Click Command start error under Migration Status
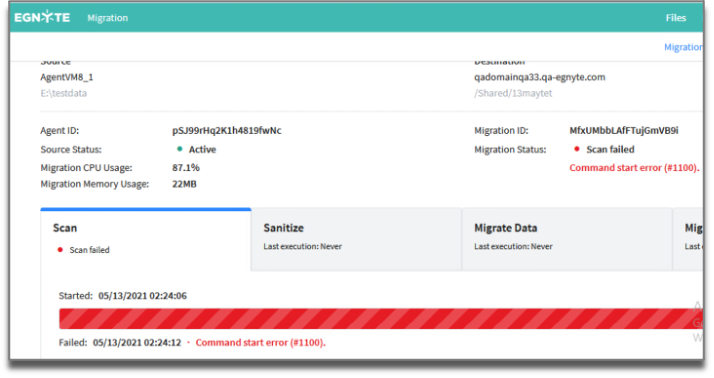 [x=634, y=168]
